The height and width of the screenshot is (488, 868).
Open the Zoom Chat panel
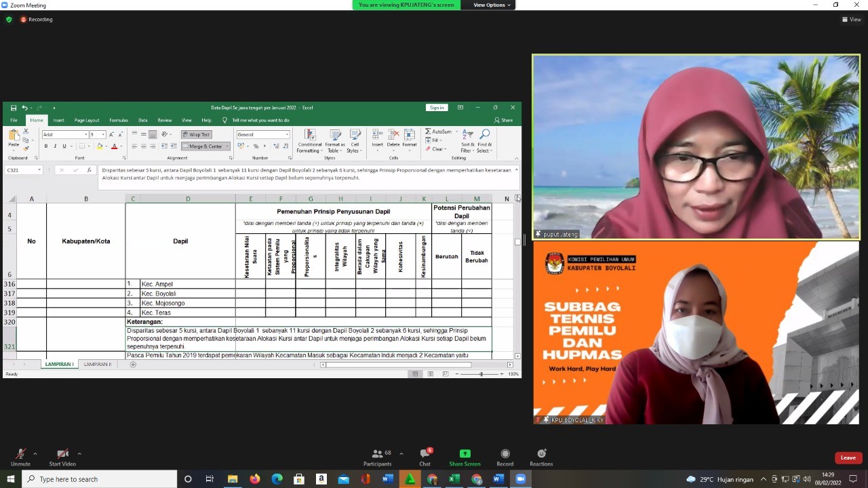point(425,457)
